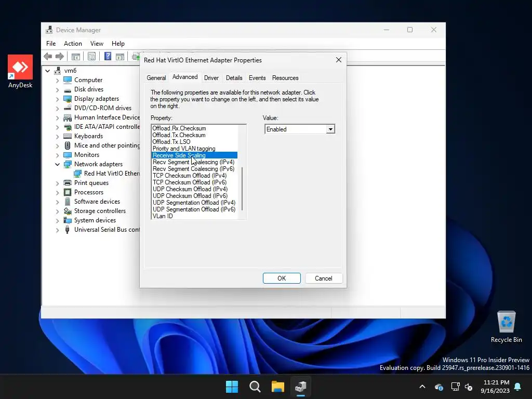The height and width of the screenshot is (399, 532).
Task: Select UDP Checksum Offload (IPv6) property
Action: [x=194, y=196]
